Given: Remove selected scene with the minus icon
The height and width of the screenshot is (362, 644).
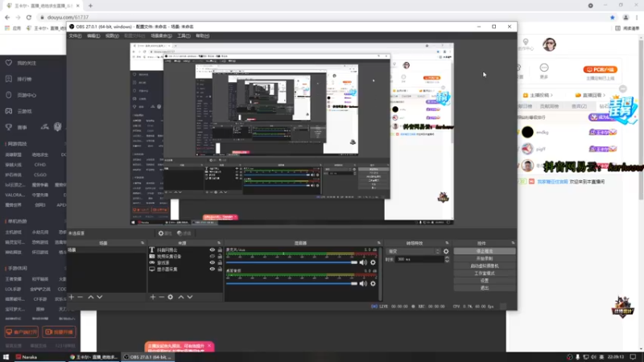Looking at the screenshot, I should coord(80,297).
